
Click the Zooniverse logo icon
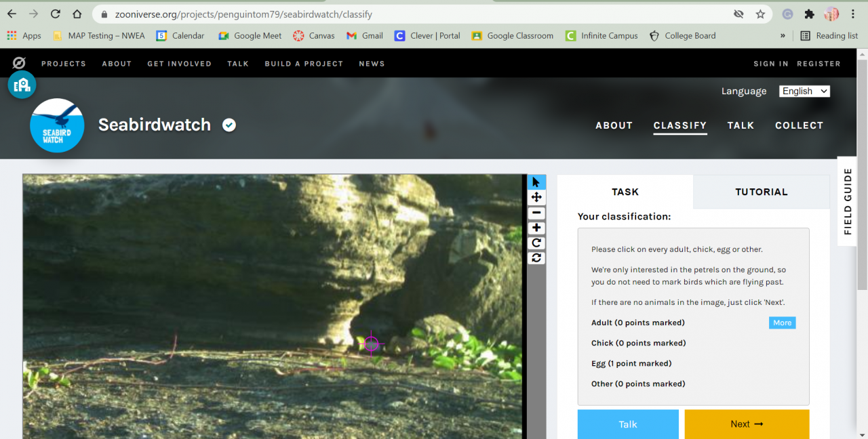click(19, 63)
